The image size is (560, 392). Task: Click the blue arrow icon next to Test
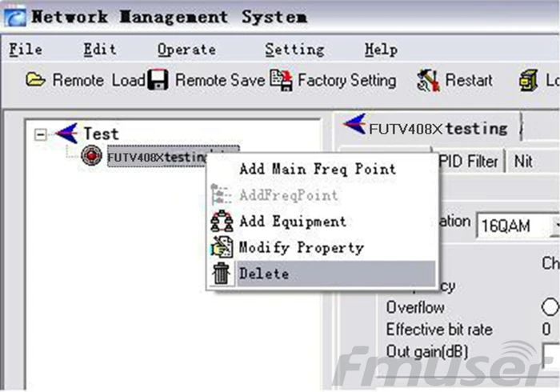click(66, 133)
